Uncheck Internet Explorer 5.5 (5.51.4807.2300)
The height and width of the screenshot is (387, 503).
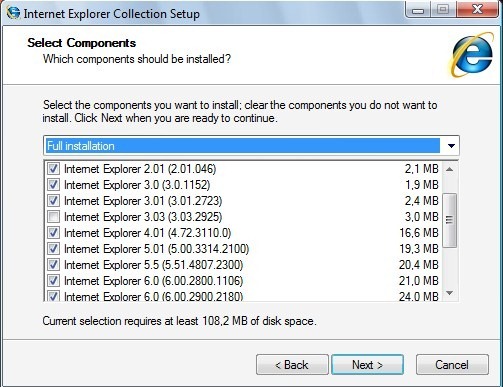coord(53,265)
